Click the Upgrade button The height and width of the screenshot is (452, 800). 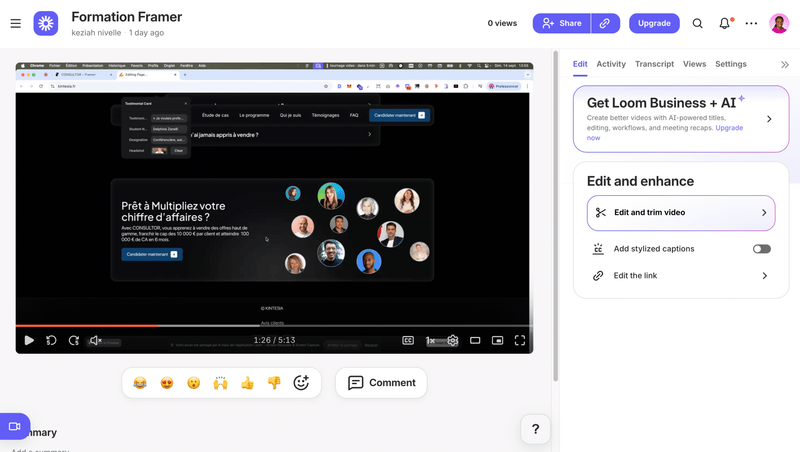pyautogui.click(x=654, y=23)
